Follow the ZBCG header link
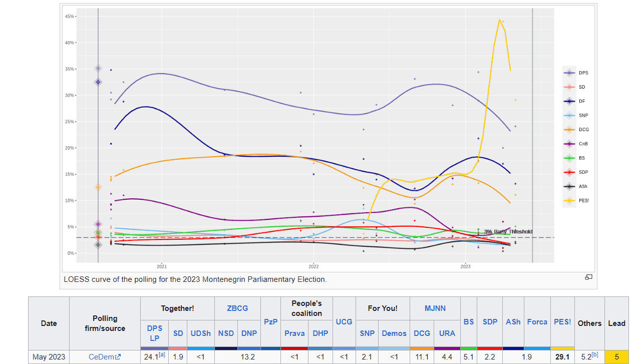 (237, 308)
